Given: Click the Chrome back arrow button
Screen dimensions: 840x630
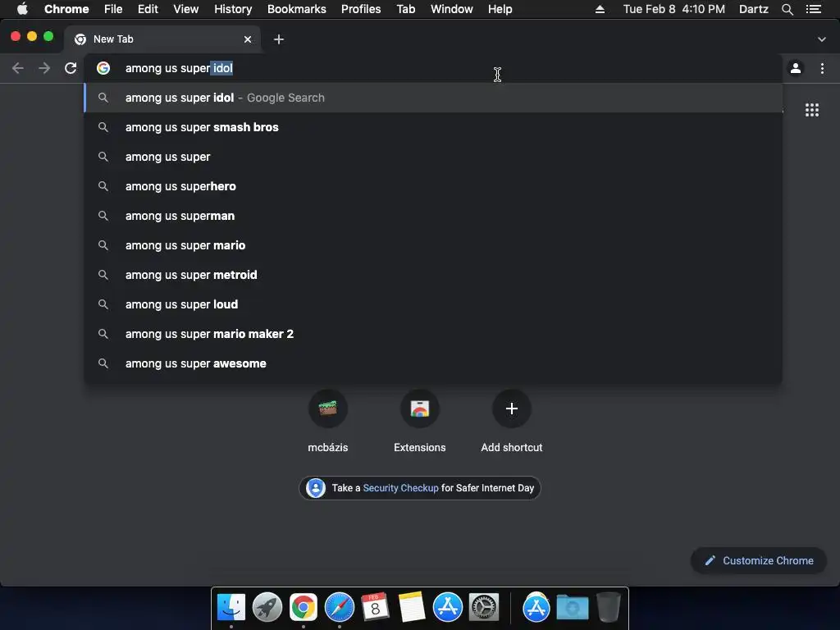Looking at the screenshot, I should point(18,68).
